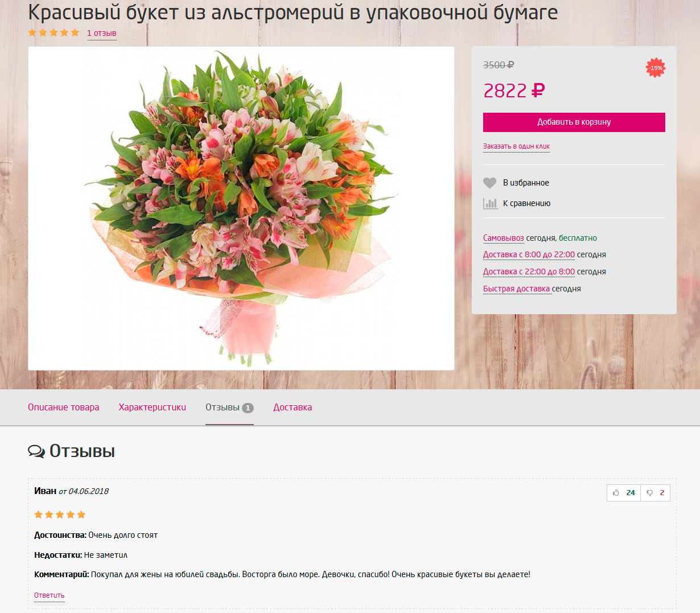Image resolution: width=700 pixels, height=613 pixels.
Task: Click the current price 2822 ₽
Action: 514,90
